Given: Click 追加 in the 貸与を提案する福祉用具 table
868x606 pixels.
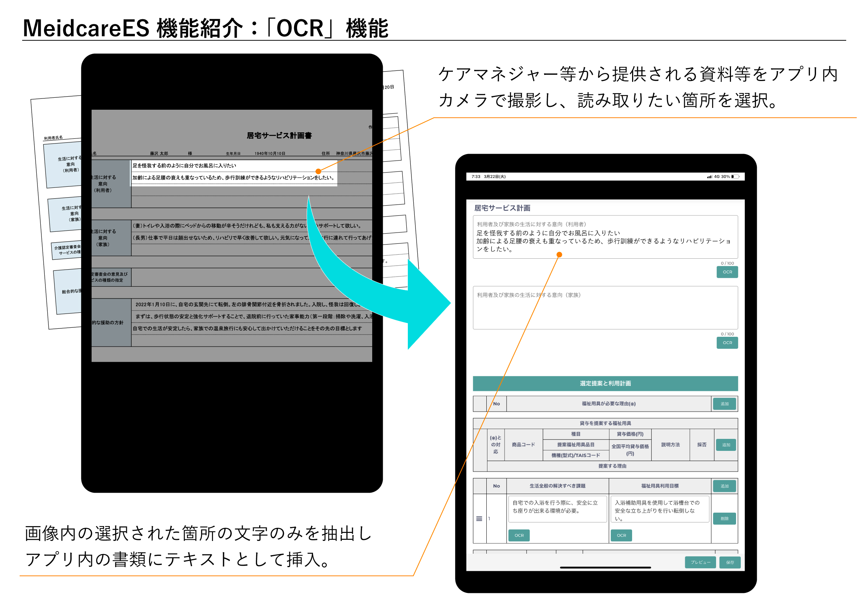Looking at the screenshot, I should pyautogui.click(x=726, y=445).
